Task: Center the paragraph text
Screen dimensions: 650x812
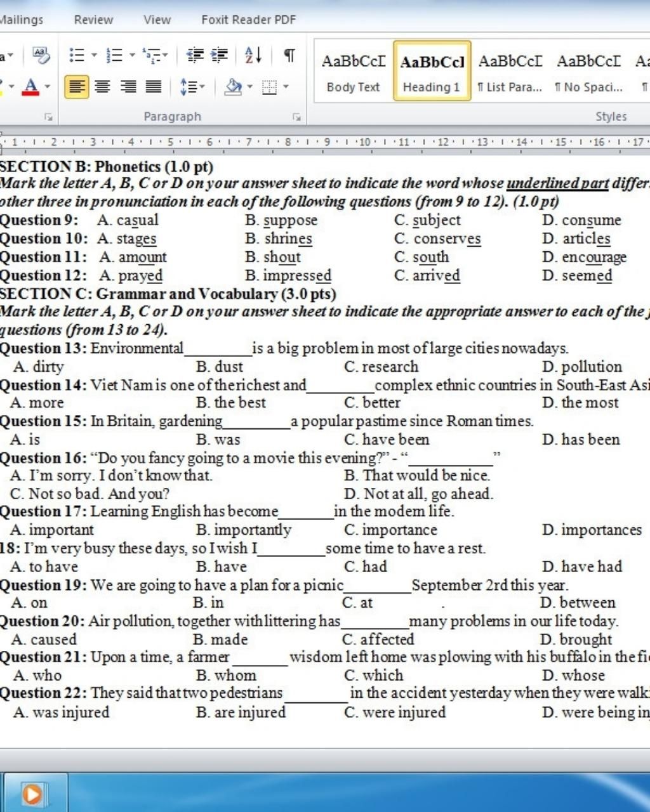Action: pyautogui.click(x=102, y=86)
